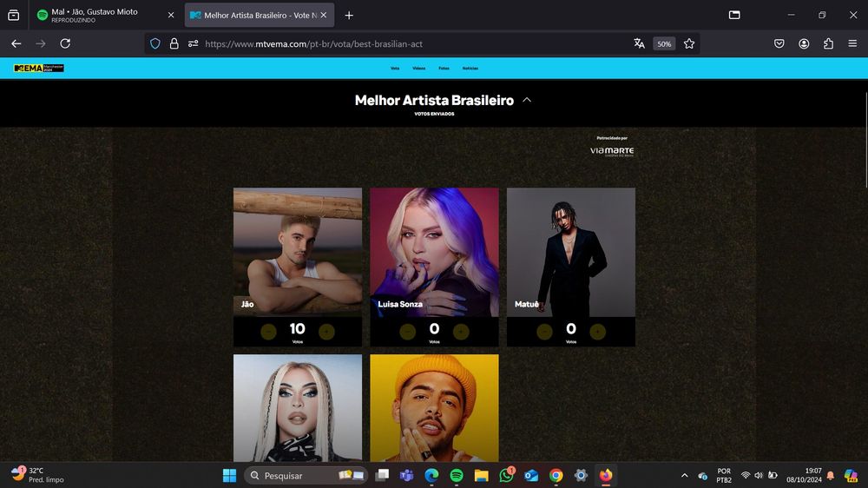Switch to the Mal • Jão, Gustavo Mioto tab
The width and height of the screenshot is (868, 488).
(105, 16)
